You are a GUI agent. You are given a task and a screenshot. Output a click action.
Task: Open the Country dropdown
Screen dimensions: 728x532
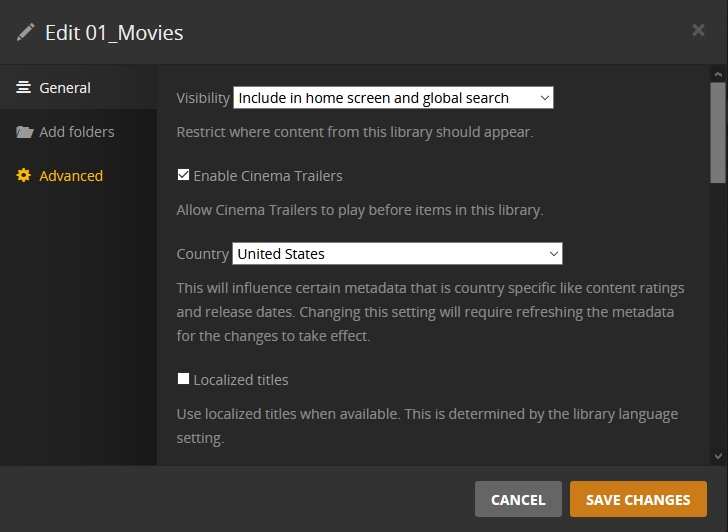(x=396, y=254)
